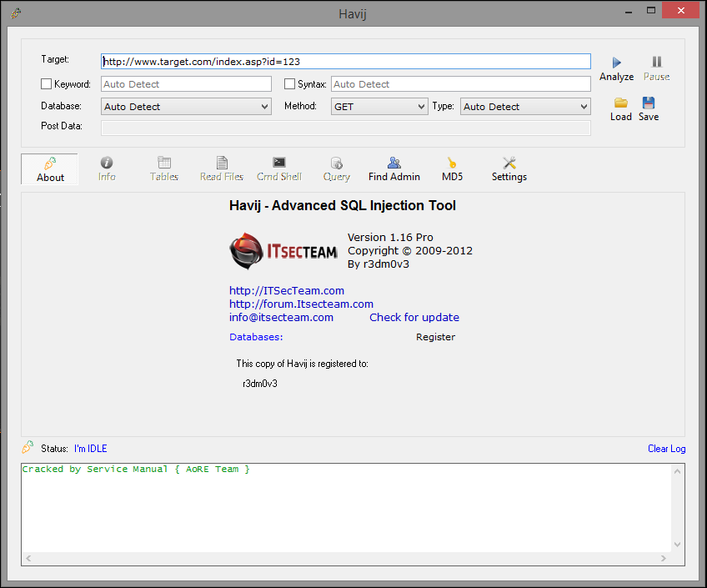707x588 pixels.
Task: Click the Databases: link
Action: [x=256, y=337]
